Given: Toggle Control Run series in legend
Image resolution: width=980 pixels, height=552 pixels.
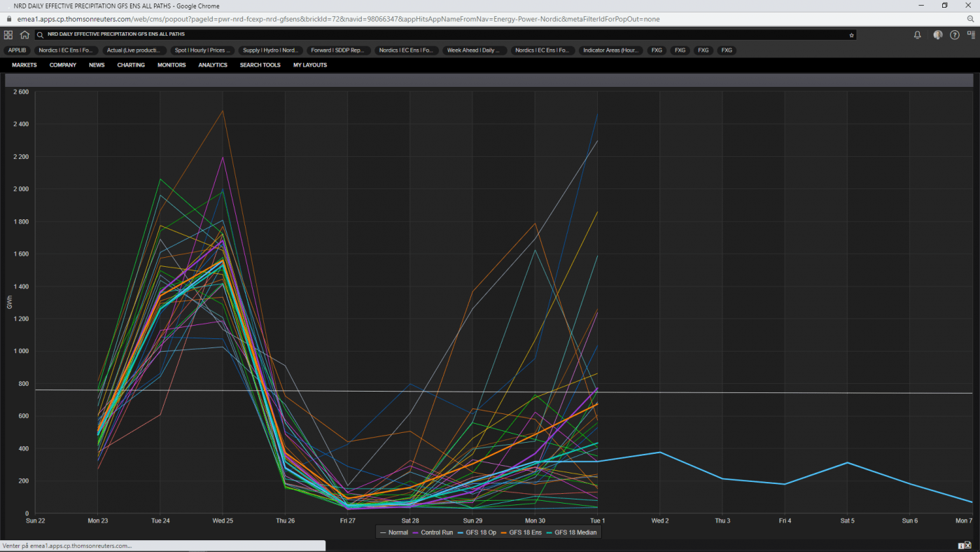Looking at the screenshot, I should coord(433,533).
